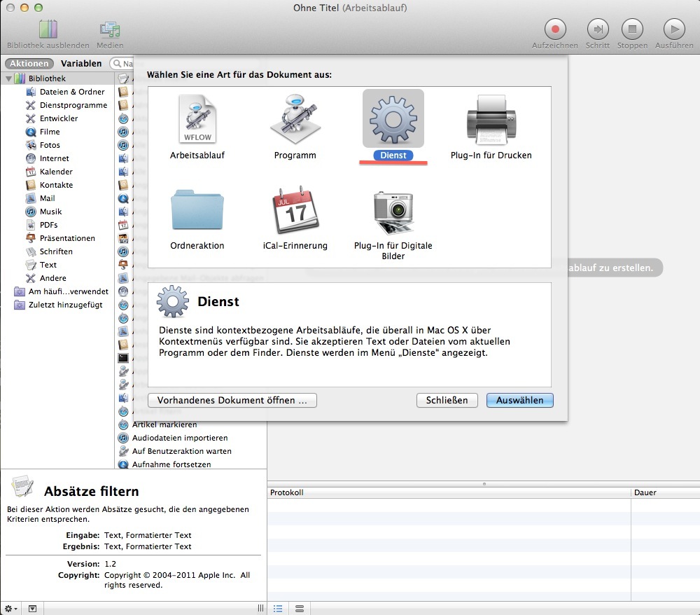The width and height of the screenshot is (700, 615).
Task: Click the Aufzeichnen record button
Action: [x=555, y=29]
